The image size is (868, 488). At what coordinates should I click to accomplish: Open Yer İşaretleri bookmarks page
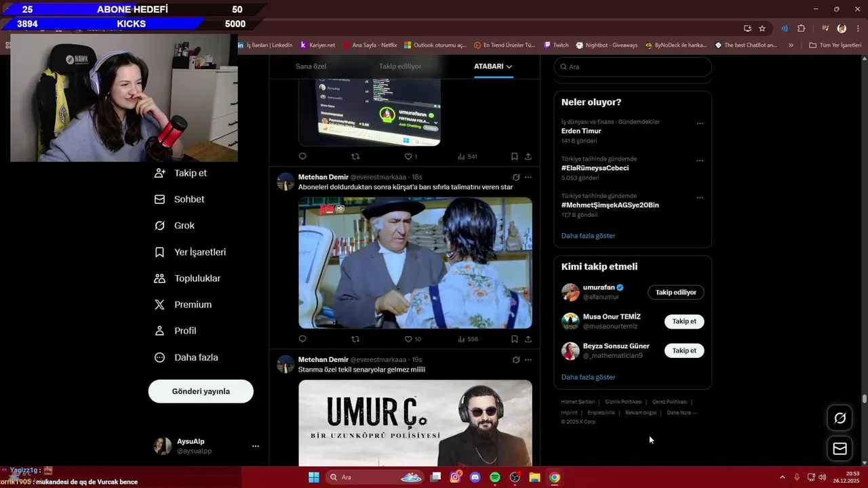tap(191, 252)
